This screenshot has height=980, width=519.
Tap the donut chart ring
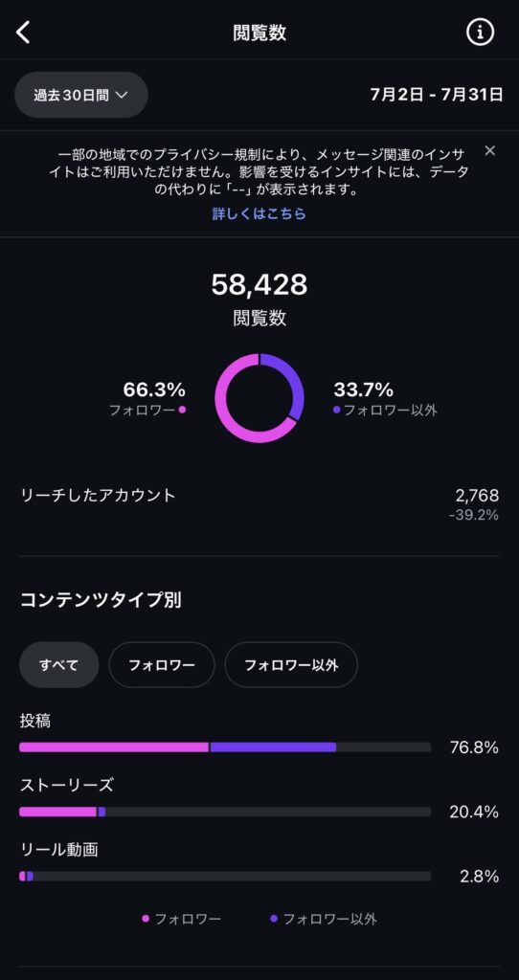pos(259,398)
